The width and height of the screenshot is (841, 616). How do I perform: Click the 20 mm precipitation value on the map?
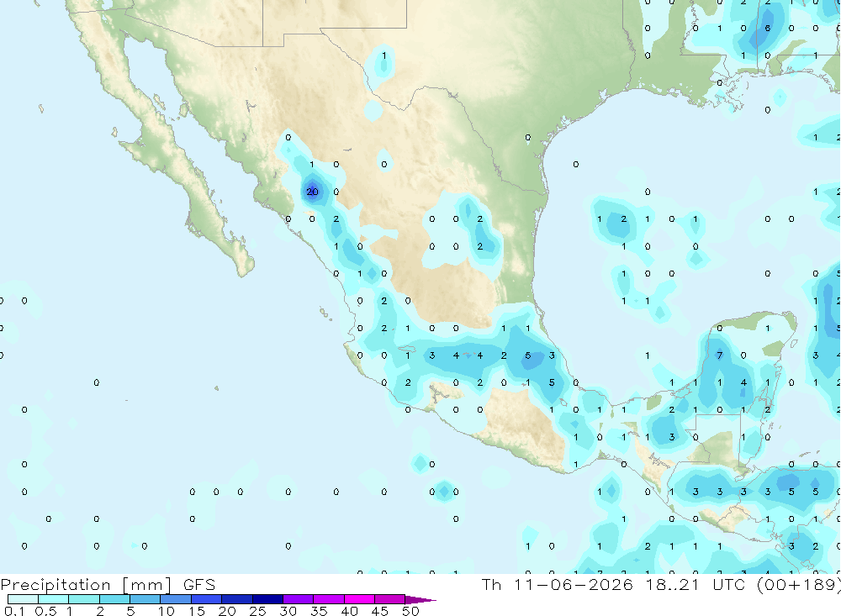[x=312, y=192]
